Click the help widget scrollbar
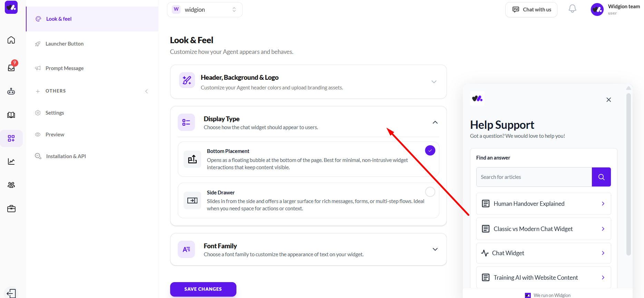644x298 pixels. 628,173
